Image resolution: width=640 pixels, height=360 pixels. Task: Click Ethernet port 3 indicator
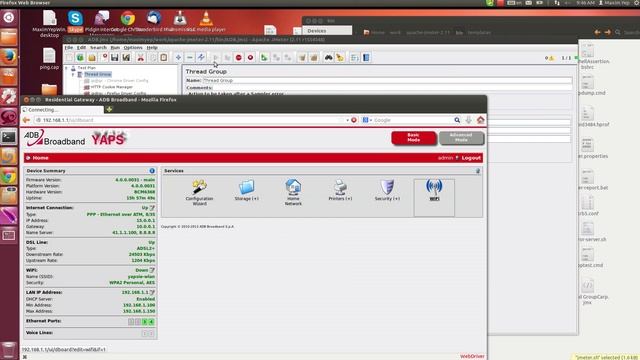point(144,322)
